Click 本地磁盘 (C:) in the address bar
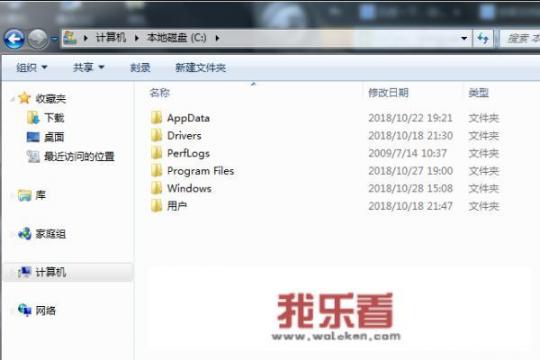This screenshot has height=360, width=540. (x=177, y=37)
